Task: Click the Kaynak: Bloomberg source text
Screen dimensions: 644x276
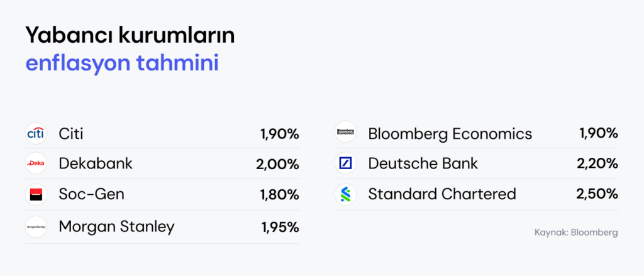Action: click(x=576, y=233)
